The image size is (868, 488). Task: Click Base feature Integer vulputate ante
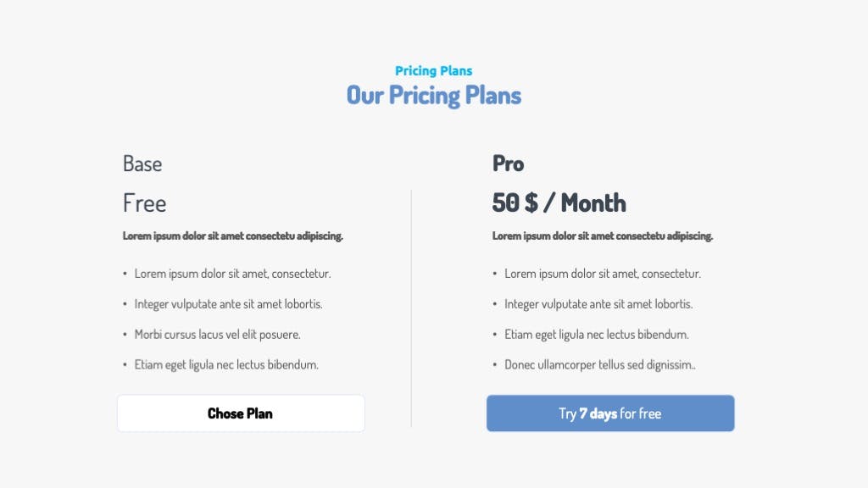[x=229, y=304]
